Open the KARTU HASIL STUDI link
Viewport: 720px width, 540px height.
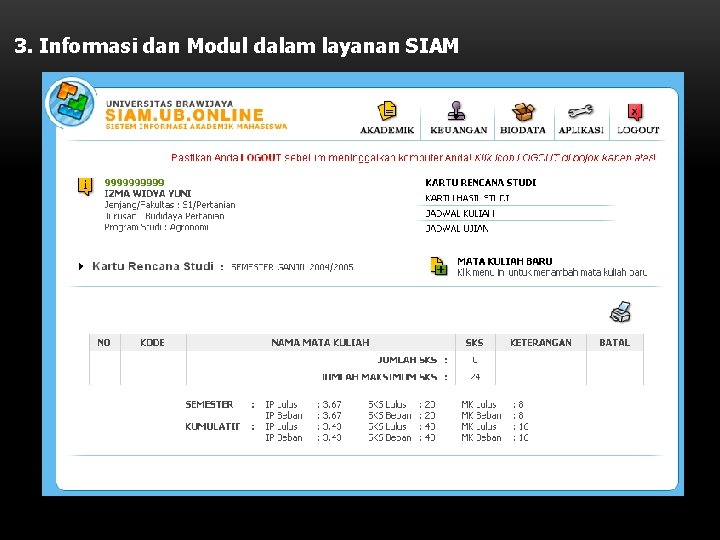[x=467, y=198]
